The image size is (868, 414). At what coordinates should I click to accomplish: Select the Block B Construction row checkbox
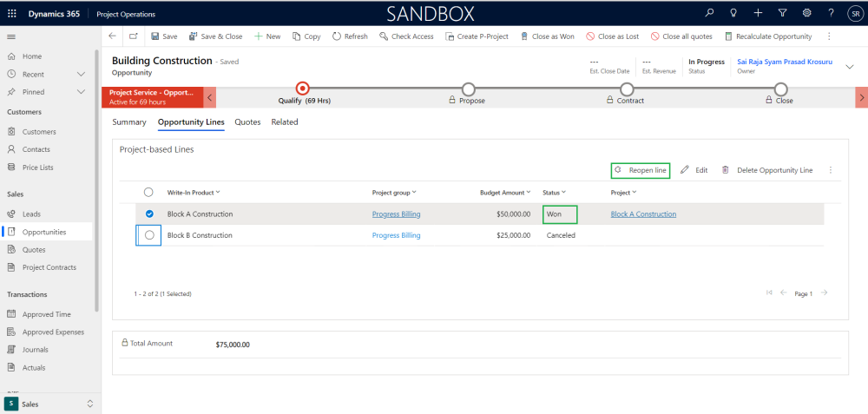click(149, 235)
